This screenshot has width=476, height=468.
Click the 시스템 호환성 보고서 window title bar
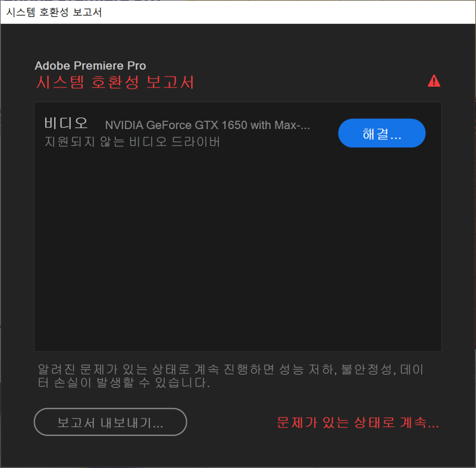pyautogui.click(x=238, y=12)
